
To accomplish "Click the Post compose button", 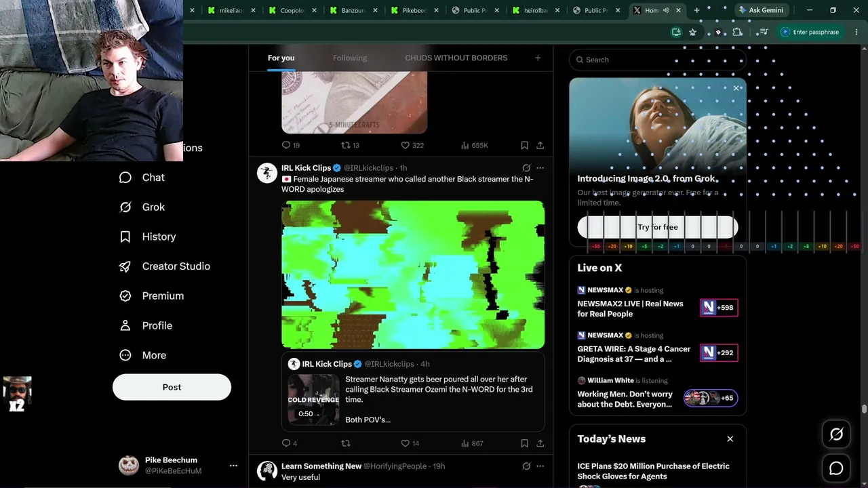I will point(172,387).
